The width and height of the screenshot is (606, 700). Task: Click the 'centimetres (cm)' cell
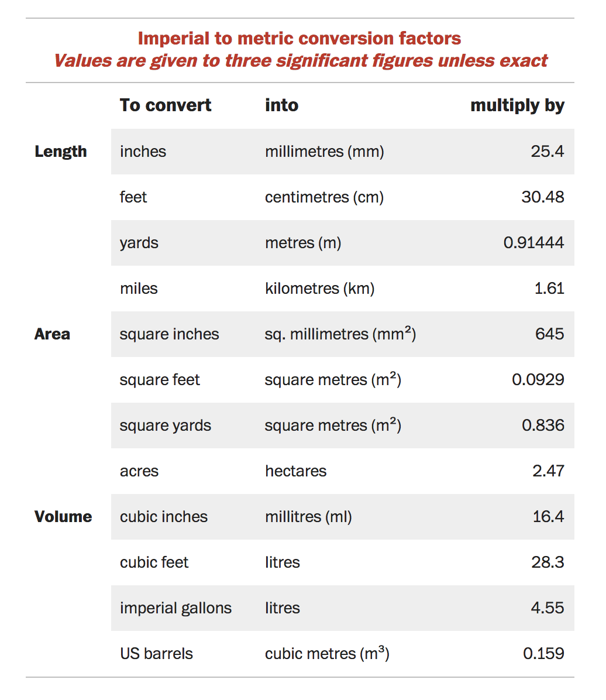pos(324,197)
